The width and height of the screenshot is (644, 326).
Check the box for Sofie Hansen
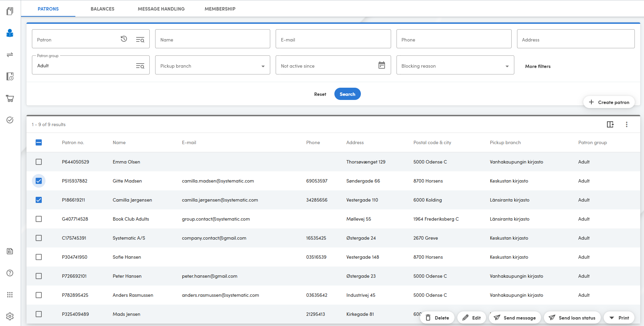click(39, 257)
